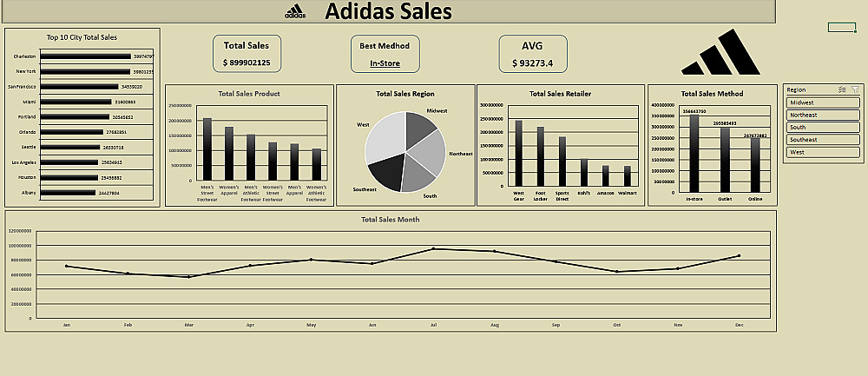Screen dimensions: 868x376
Task: Select the Jul peak point on the line
Action: 433,248
